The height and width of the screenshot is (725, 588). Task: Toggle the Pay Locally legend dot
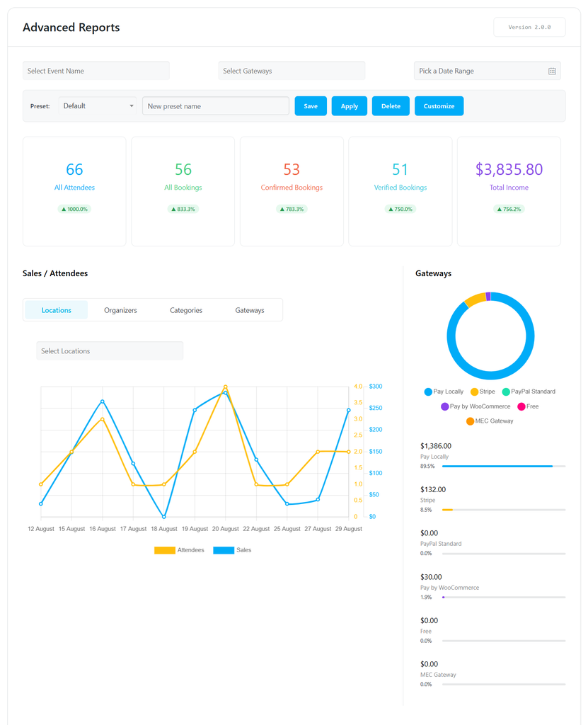coord(428,392)
